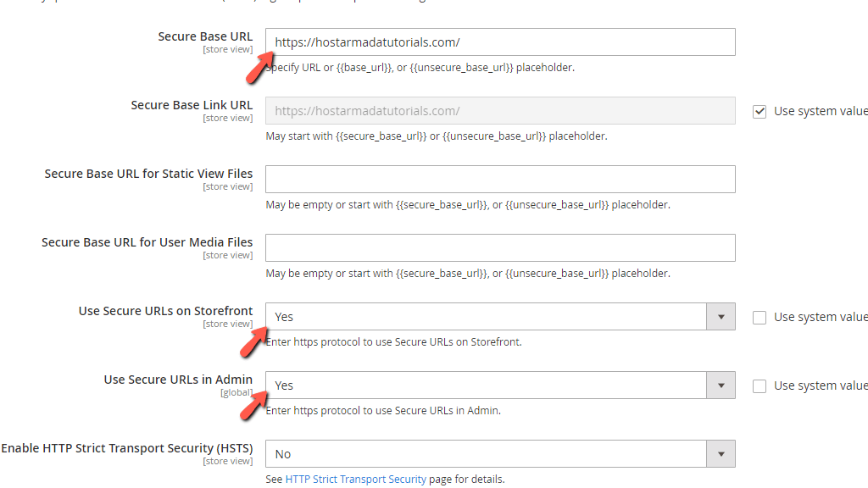This screenshot has height=488, width=868.
Task: Click 'Secure Base URL for User Media Files' label
Action: pyautogui.click(x=147, y=242)
